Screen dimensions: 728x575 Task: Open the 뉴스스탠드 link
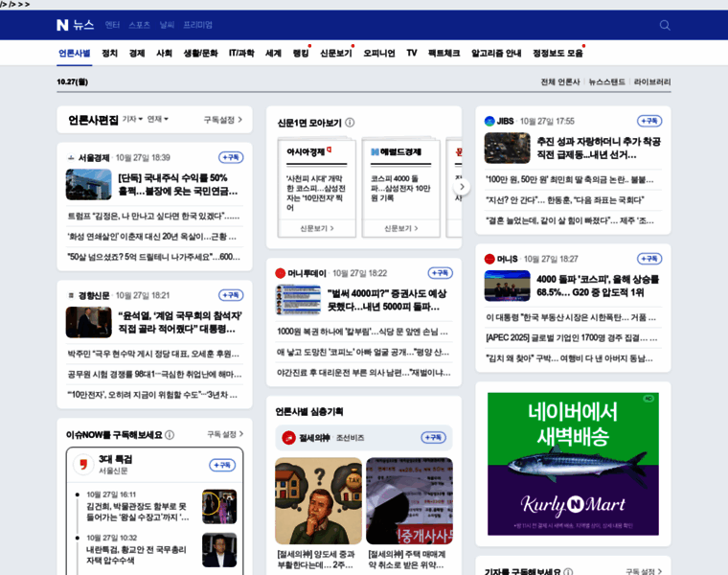606,82
